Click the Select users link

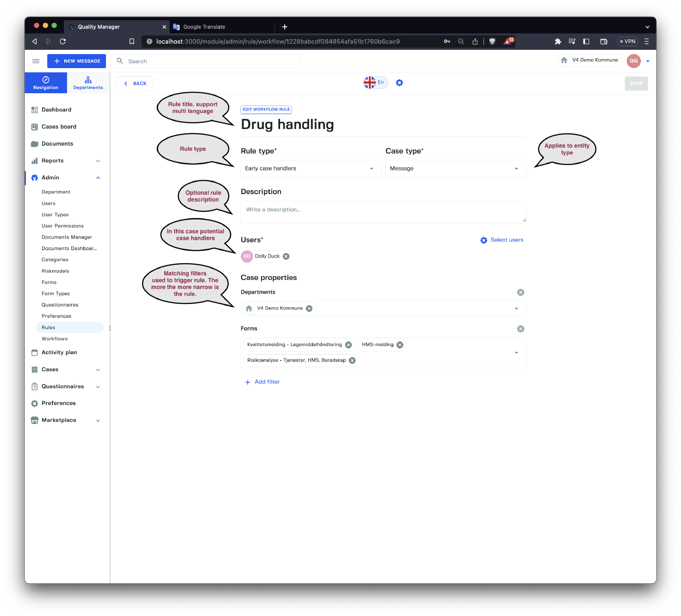tap(502, 240)
